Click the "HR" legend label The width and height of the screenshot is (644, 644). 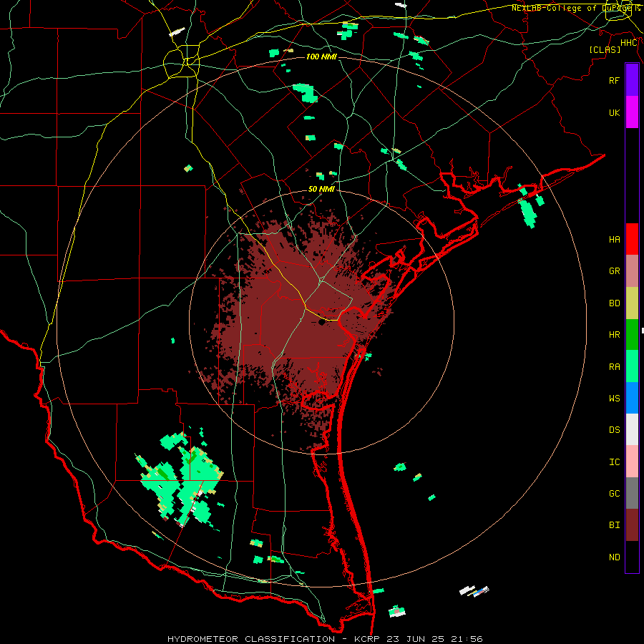click(x=614, y=335)
